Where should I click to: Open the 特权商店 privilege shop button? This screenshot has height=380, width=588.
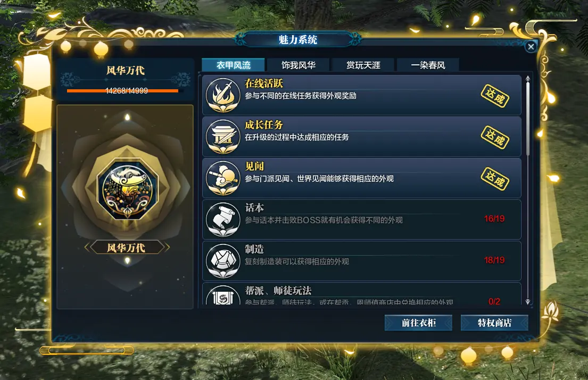coord(495,323)
